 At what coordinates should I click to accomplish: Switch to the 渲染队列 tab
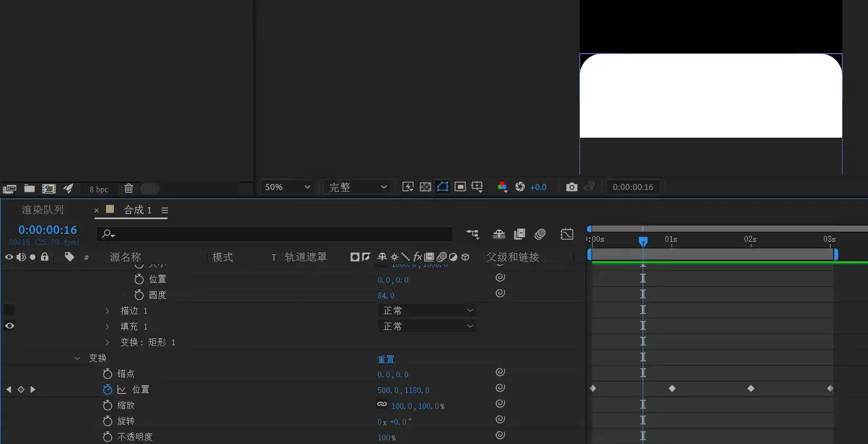tap(43, 210)
